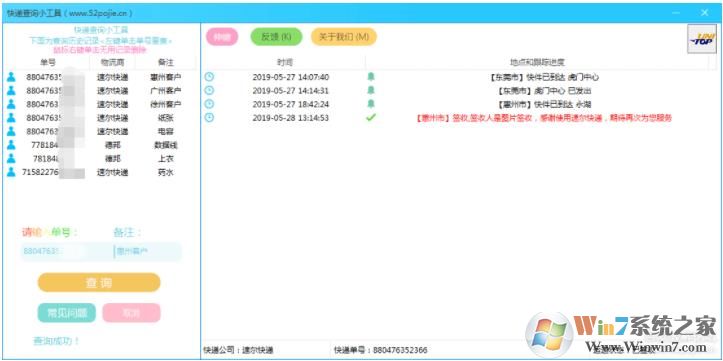The image size is (723, 361).
Task: Click the person icon beside 徐州客户 row
Action: click(x=11, y=104)
